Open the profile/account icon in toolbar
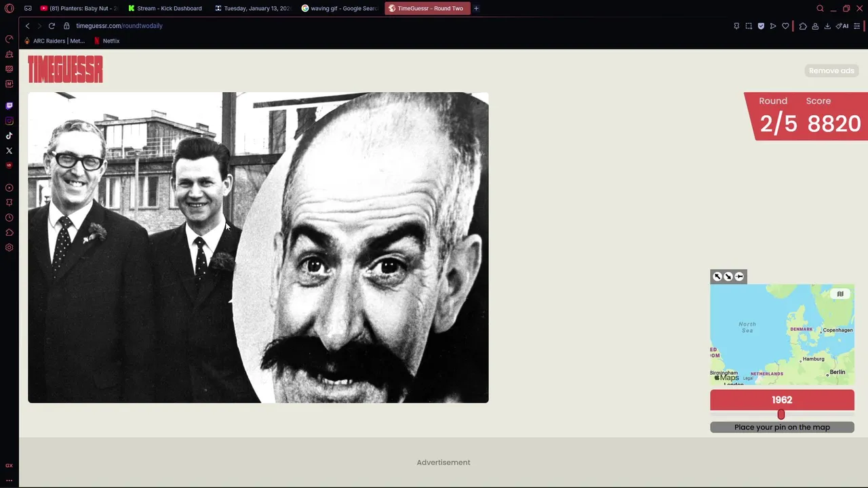The image size is (868, 488). pos(815,26)
